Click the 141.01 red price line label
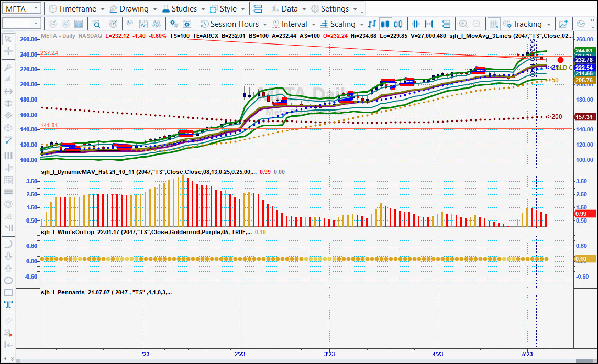The height and width of the screenshot is (364, 598). [49, 126]
